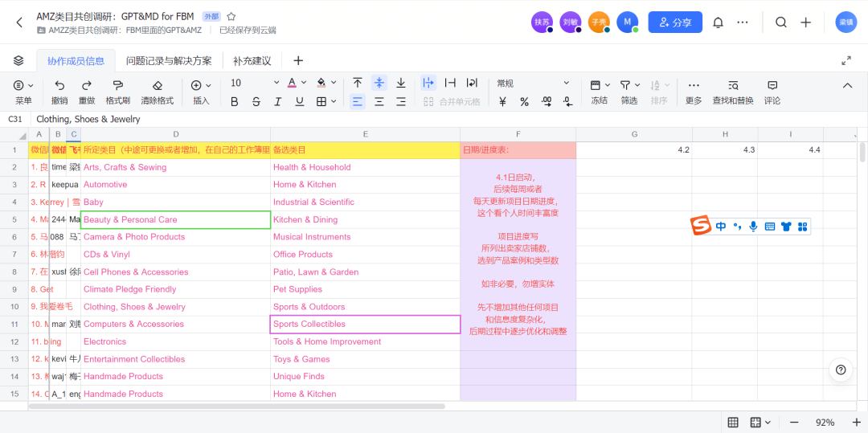Click collaborator avatar 刘敏

coord(570,22)
